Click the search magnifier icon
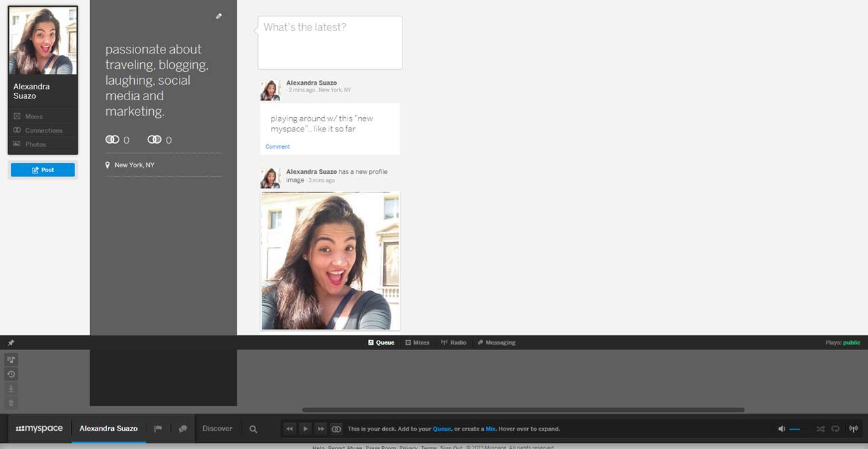The image size is (868, 449). [x=253, y=429]
